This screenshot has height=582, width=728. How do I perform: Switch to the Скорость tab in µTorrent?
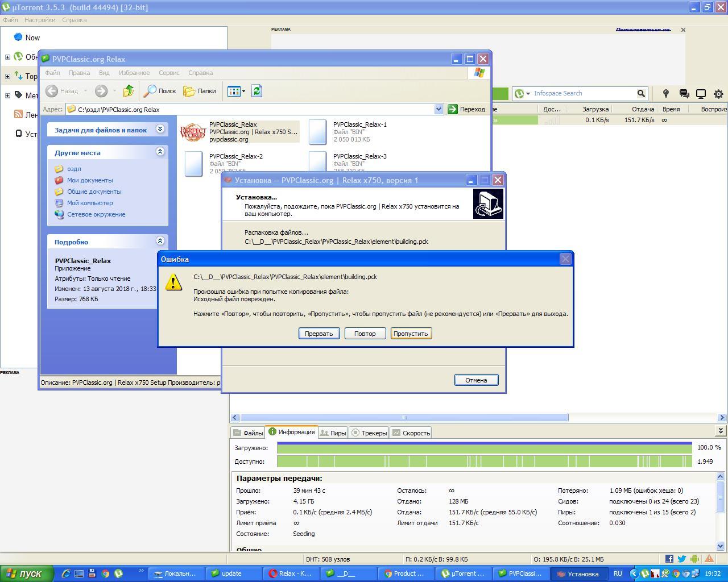(x=411, y=433)
